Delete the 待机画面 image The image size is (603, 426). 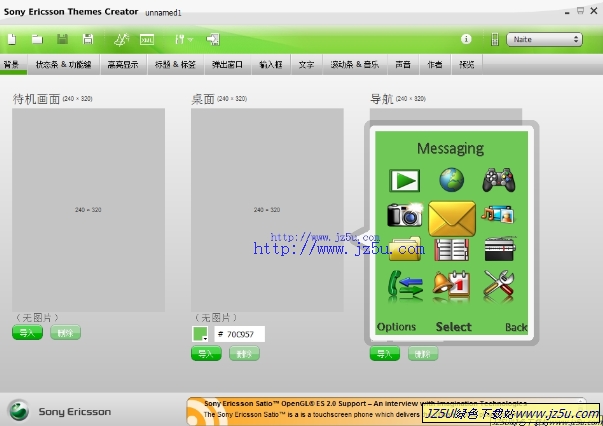[65, 333]
